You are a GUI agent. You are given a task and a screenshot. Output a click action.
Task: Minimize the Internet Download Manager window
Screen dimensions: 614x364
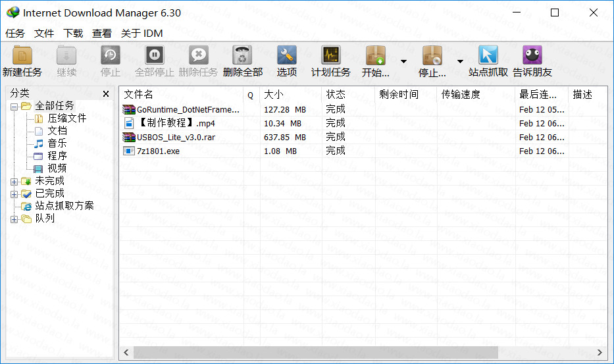pos(517,13)
